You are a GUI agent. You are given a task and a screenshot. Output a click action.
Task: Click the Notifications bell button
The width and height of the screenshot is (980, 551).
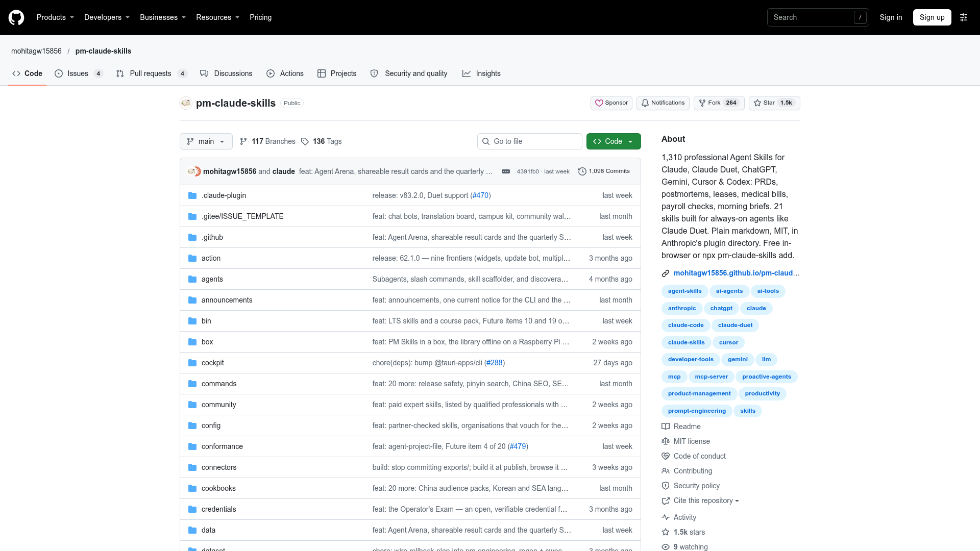[x=663, y=103]
